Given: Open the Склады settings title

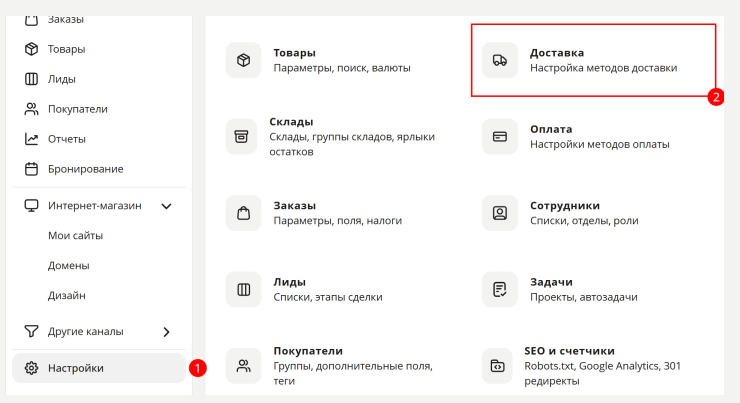Looking at the screenshot, I should [x=291, y=122].
